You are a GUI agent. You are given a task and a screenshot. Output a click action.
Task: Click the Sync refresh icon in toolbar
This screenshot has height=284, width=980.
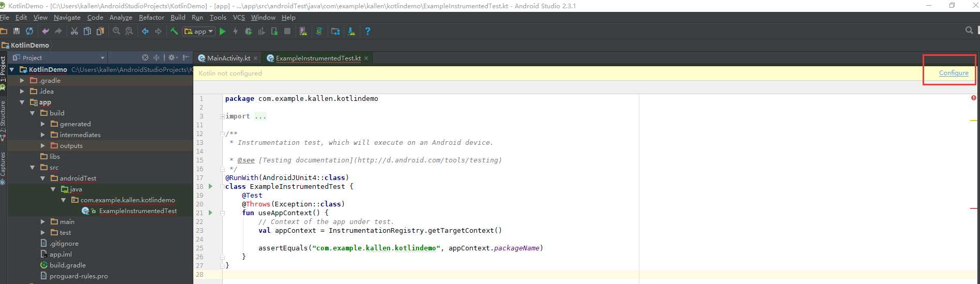(x=29, y=32)
